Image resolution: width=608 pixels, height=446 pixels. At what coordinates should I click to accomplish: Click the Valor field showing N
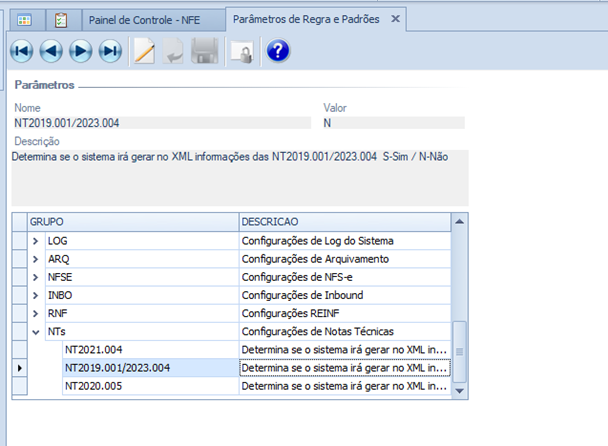(x=393, y=123)
